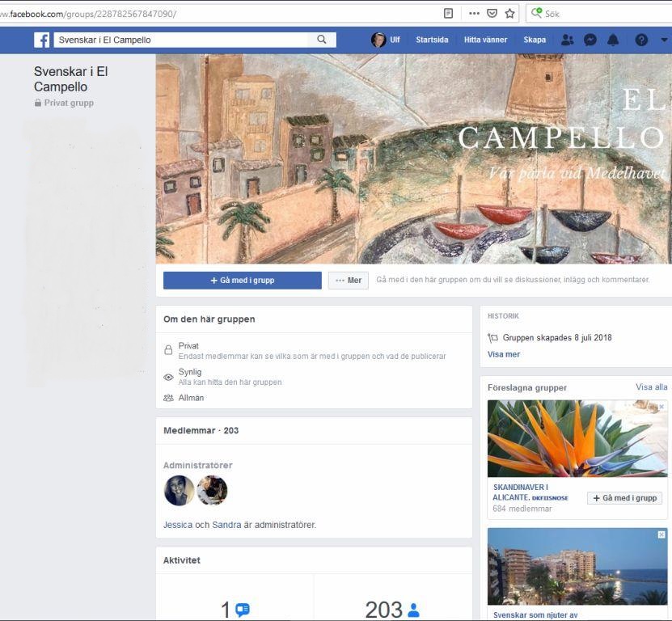Go to Startsida

432,40
